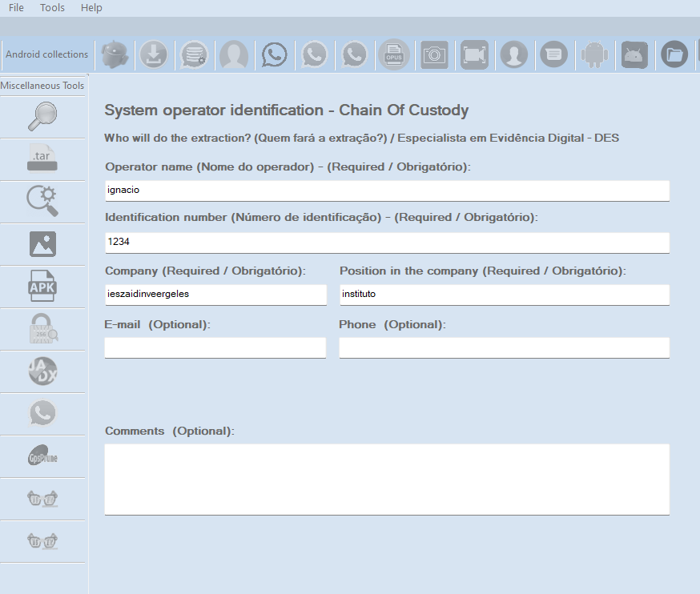Click the 'Who will do the extraction?' text
Viewport: 700px width, 594px height.
coord(178,138)
